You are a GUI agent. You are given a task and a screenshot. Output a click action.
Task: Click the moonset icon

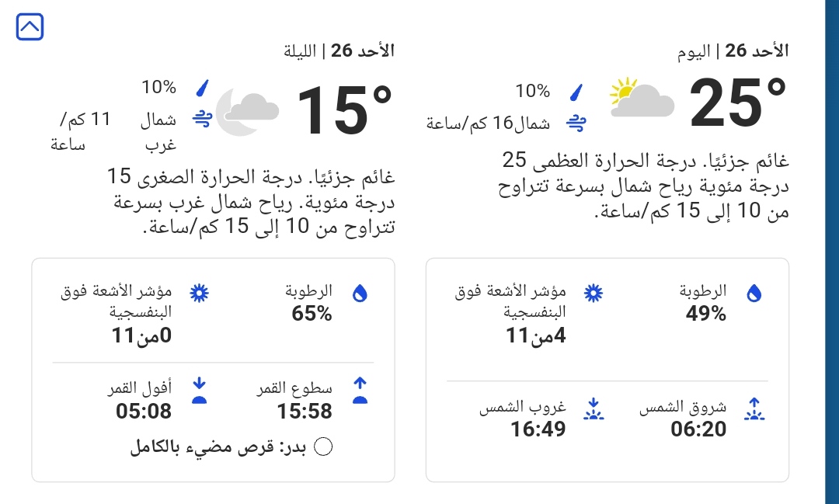click(x=199, y=391)
